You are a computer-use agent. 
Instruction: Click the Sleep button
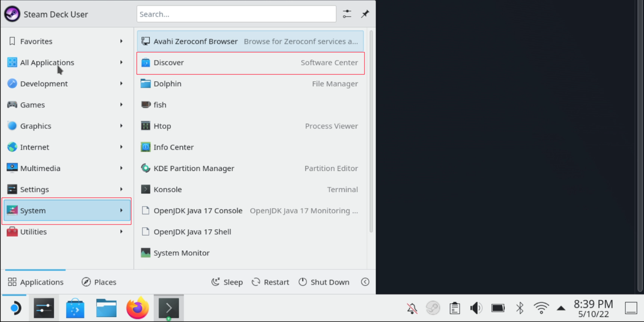point(227,282)
